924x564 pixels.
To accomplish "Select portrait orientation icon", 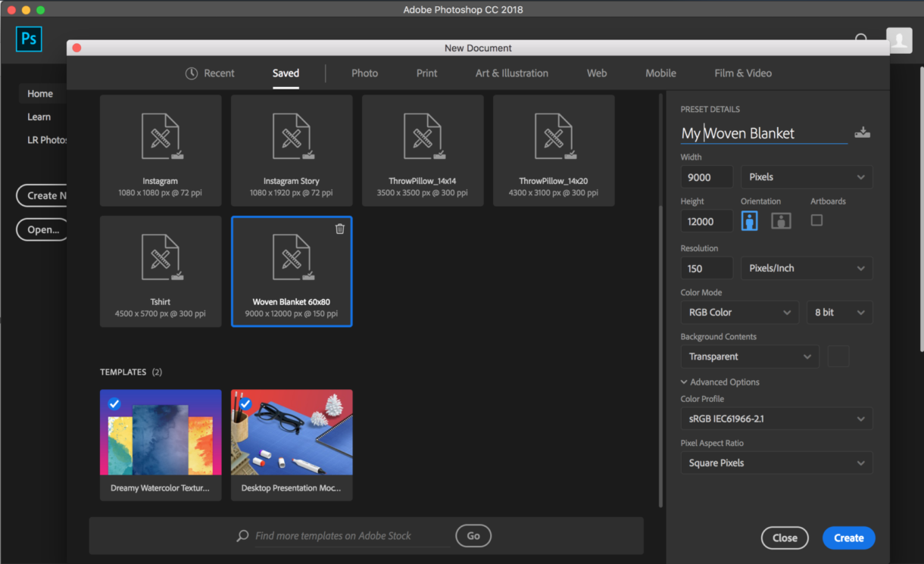I will pyautogui.click(x=750, y=220).
